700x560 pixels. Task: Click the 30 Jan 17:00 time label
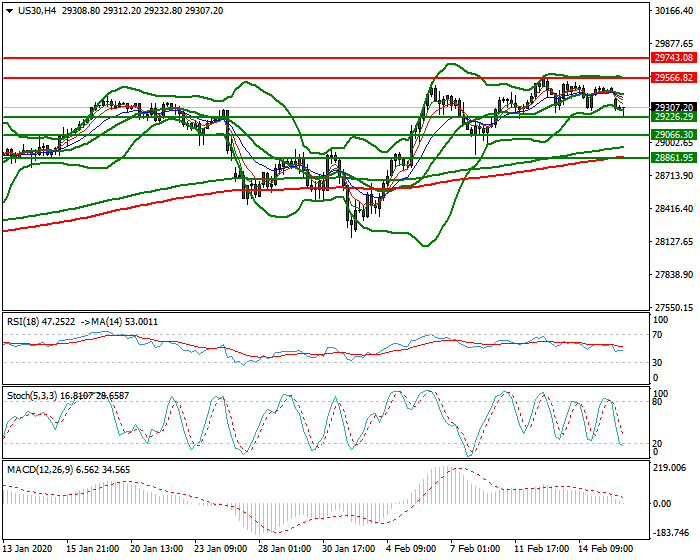[349, 549]
